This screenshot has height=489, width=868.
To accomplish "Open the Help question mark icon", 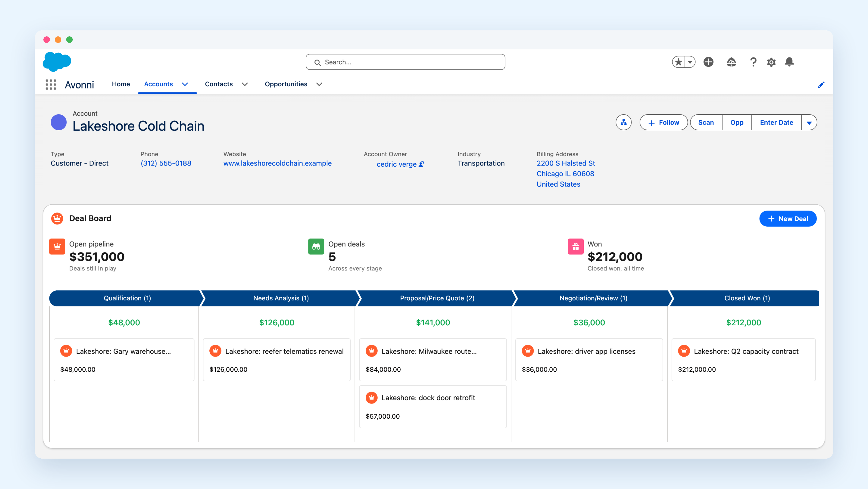I will [x=753, y=62].
